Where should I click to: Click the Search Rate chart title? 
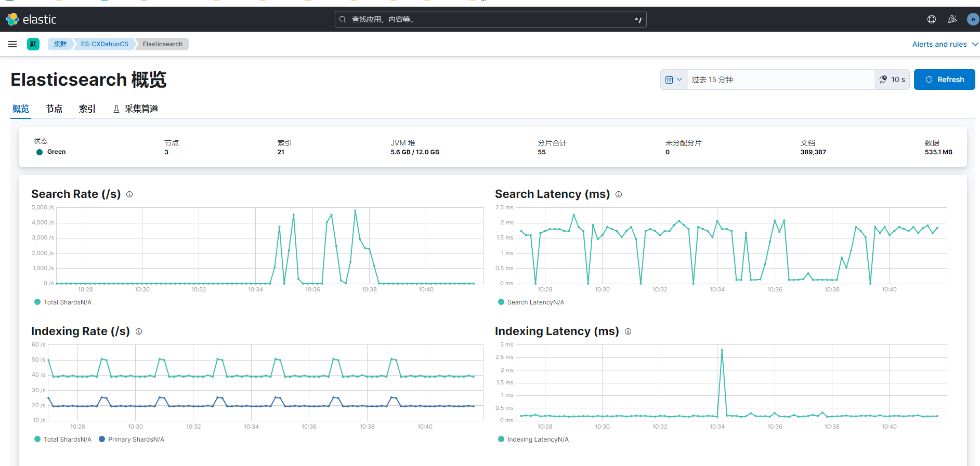tap(76, 194)
